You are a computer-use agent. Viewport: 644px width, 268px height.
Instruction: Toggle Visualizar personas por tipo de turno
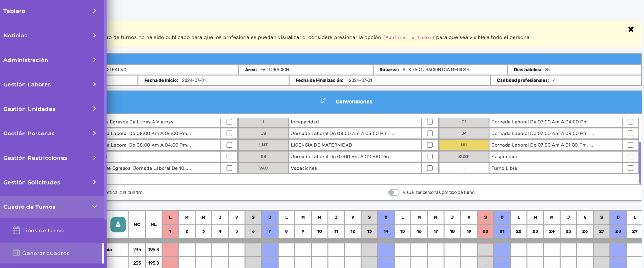tap(394, 192)
